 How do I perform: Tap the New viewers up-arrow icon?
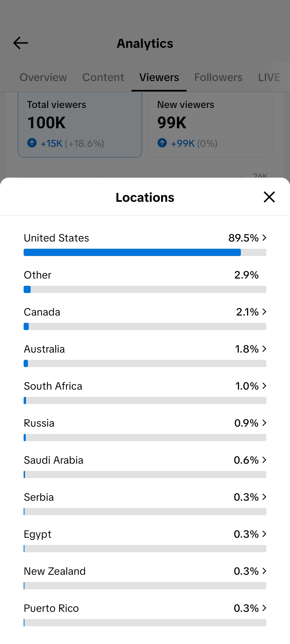[162, 143]
